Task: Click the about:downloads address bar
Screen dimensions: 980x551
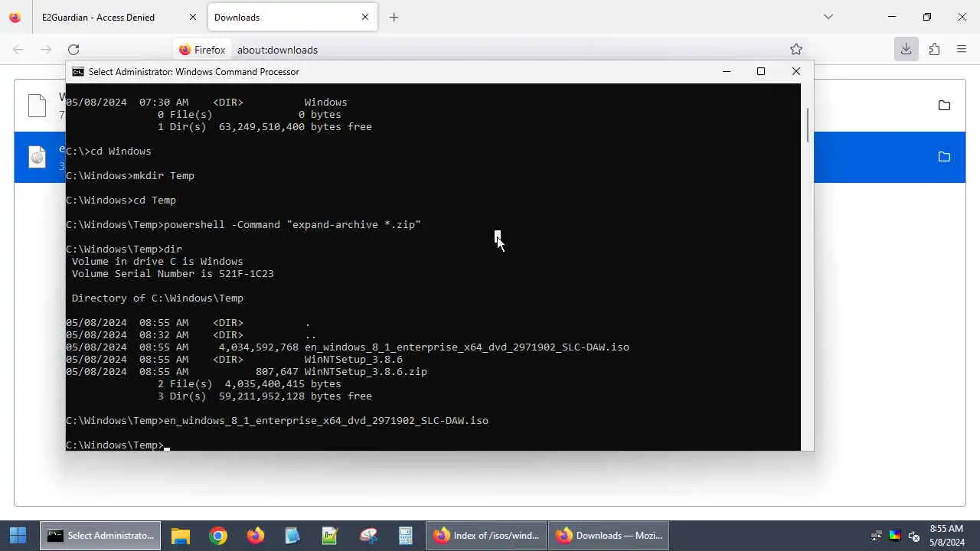Action: [x=490, y=50]
